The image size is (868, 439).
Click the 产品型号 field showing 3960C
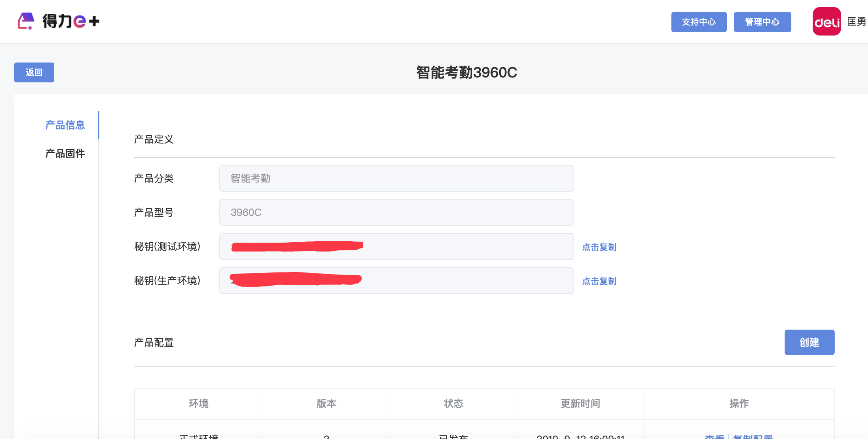tap(396, 212)
